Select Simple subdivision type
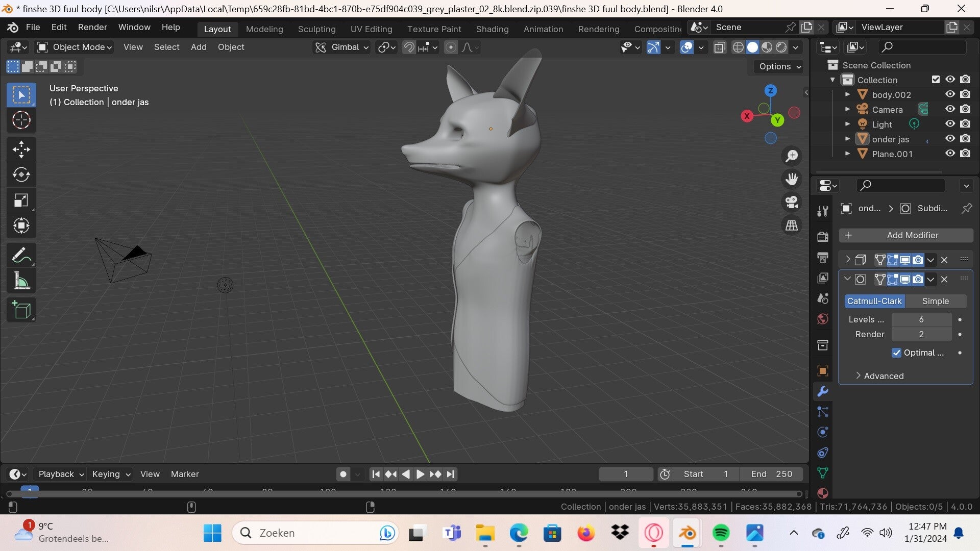 [x=935, y=301]
